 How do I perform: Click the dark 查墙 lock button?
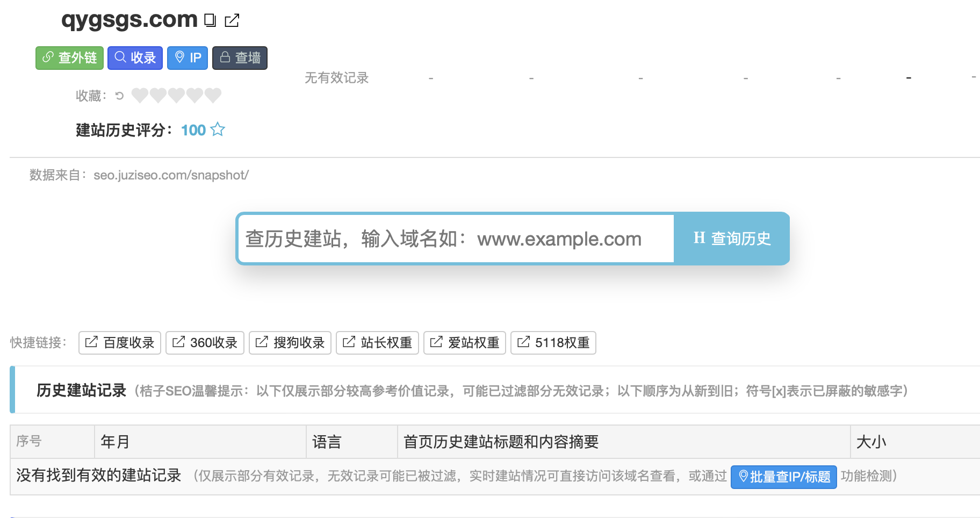[240, 57]
